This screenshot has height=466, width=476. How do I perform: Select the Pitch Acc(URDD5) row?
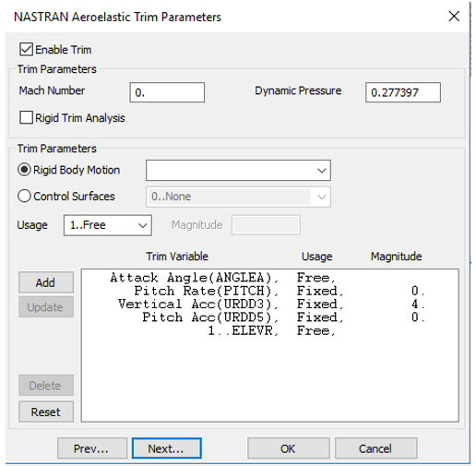click(x=269, y=317)
